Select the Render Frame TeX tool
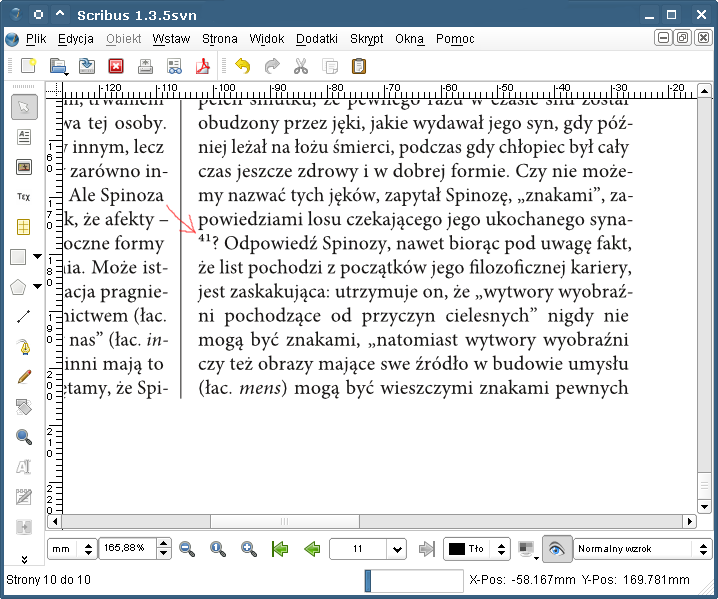Image resolution: width=718 pixels, height=599 pixels. (x=24, y=197)
